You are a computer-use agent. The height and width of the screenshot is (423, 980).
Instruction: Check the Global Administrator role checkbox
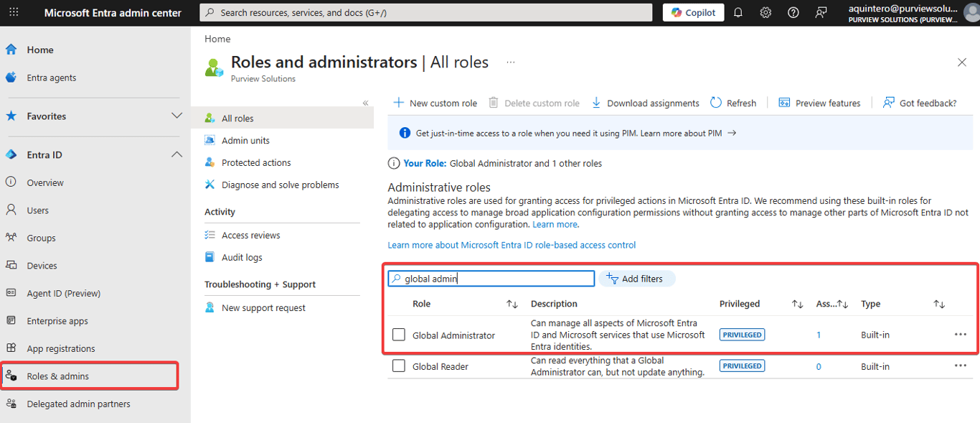(x=399, y=335)
